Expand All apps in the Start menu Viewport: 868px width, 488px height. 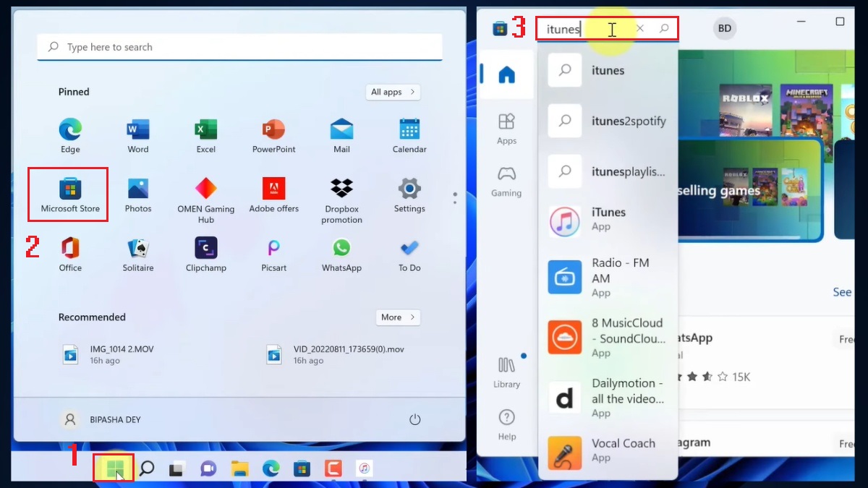pos(393,92)
